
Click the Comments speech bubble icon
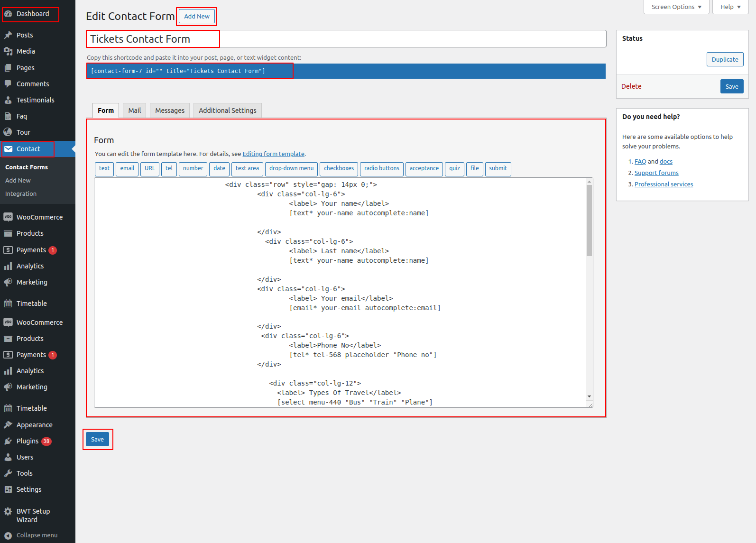(x=8, y=84)
